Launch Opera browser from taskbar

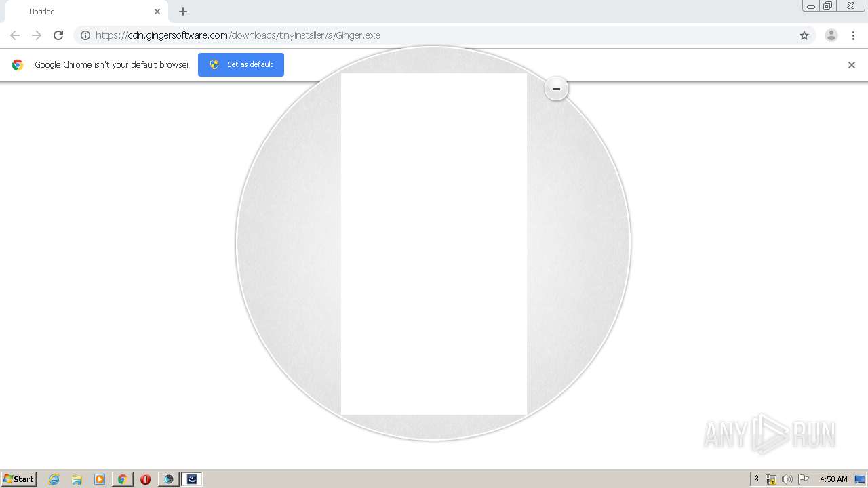click(x=145, y=479)
